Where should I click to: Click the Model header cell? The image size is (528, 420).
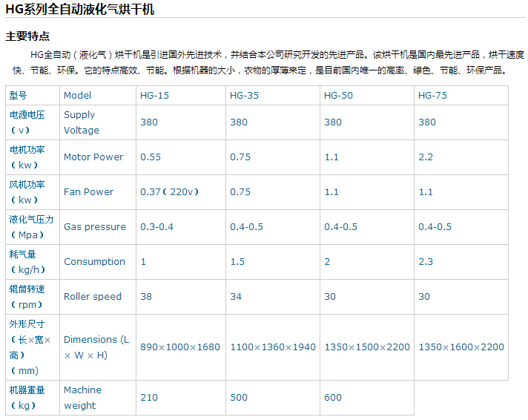tap(78, 96)
